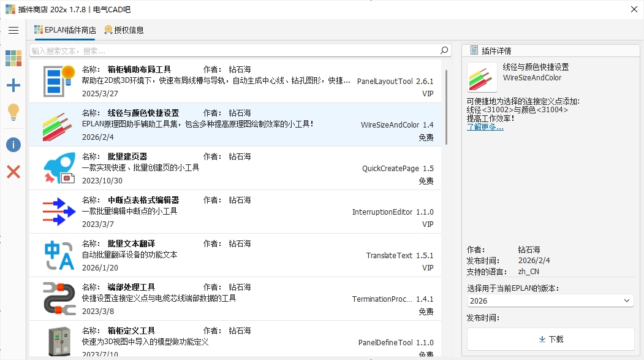
Task: Click the plugin search text field
Action: point(233,50)
